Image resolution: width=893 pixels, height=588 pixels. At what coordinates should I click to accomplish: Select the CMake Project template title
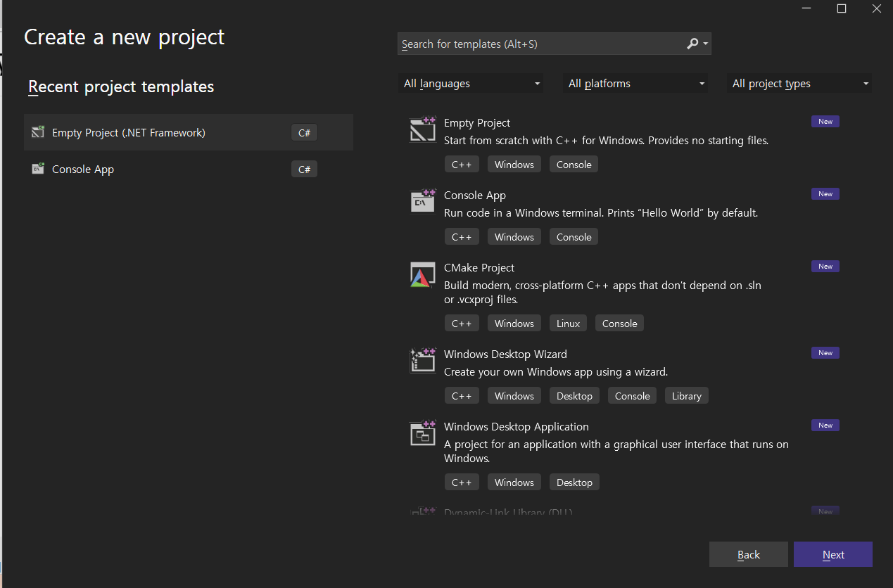(479, 267)
